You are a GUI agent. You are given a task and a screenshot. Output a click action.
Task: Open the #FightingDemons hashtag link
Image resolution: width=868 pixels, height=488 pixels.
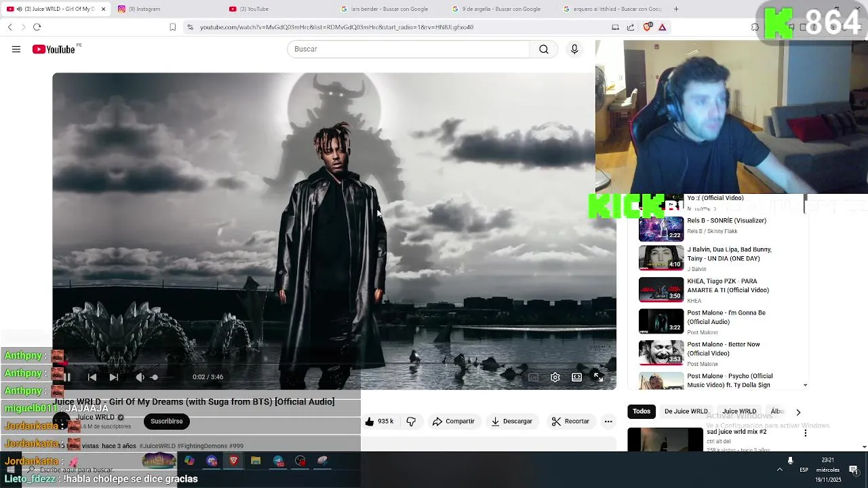(202, 446)
